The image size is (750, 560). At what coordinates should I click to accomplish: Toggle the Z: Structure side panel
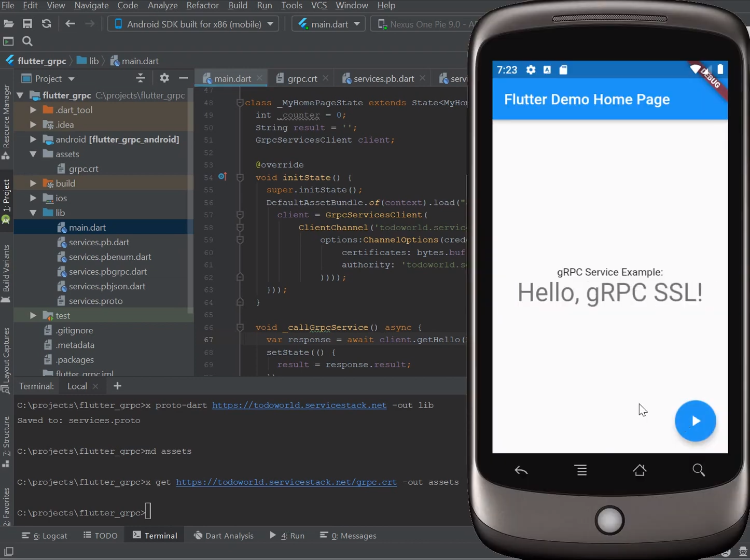click(6, 441)
